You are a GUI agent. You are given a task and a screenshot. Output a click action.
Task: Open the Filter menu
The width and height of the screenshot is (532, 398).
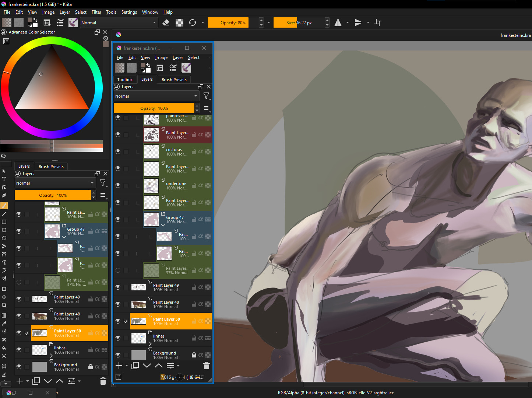pyautogui.click(x=96, y=12)
